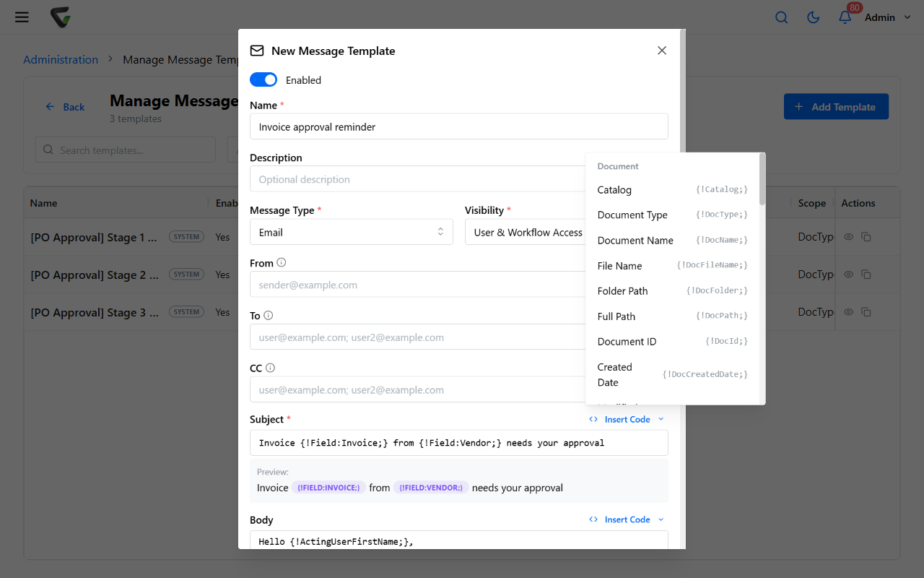
Task: Click the Back link
Action: click(65, 107)
